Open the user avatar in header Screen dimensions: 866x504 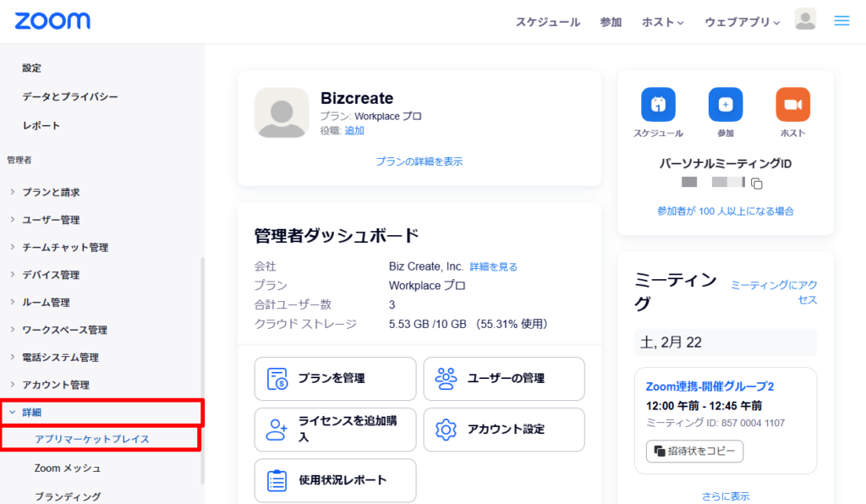coord(805,19)
